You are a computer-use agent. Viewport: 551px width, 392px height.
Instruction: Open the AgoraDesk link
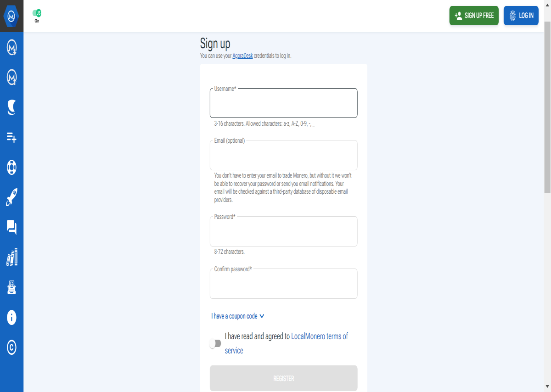click(242, 56)
